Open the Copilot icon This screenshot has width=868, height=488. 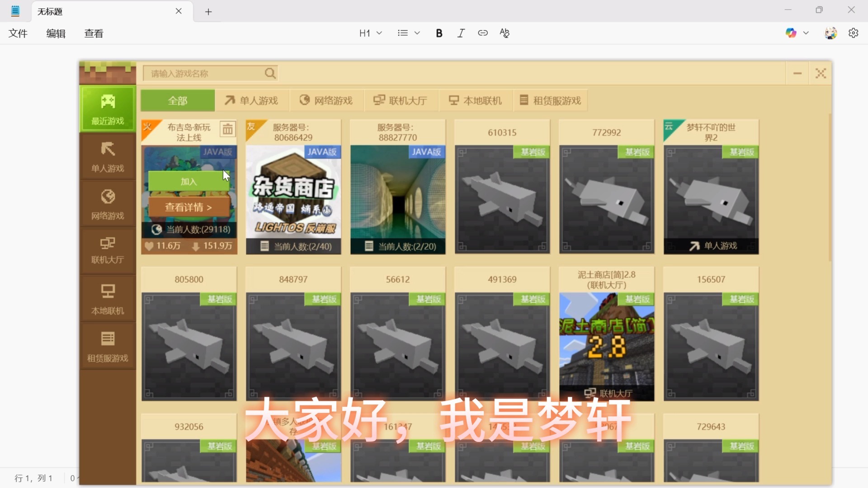791,33
